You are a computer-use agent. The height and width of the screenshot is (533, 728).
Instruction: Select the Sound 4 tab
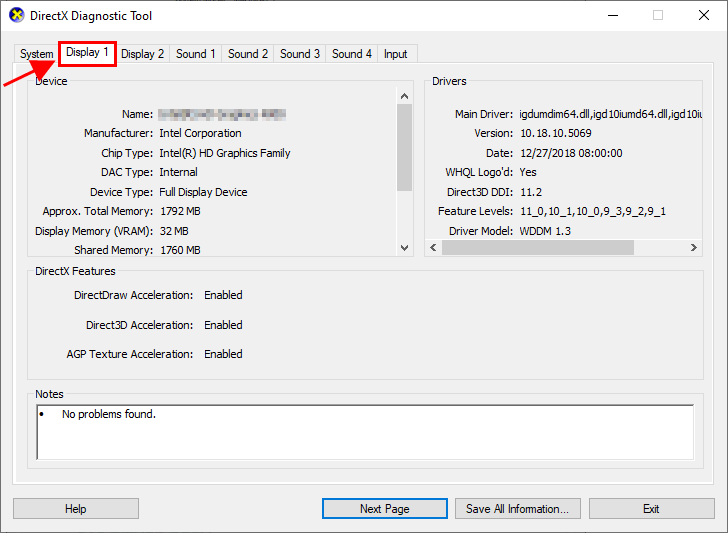coord(351,54)
